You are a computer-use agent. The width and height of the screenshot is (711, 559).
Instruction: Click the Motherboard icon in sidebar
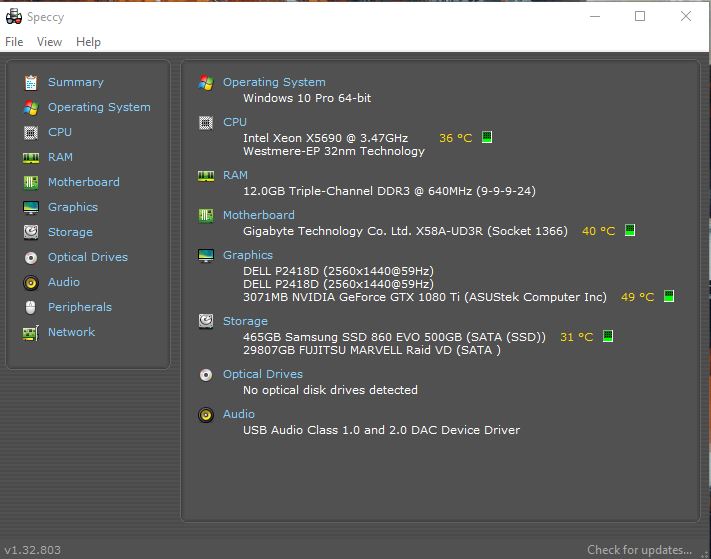[x=31, y=182]
